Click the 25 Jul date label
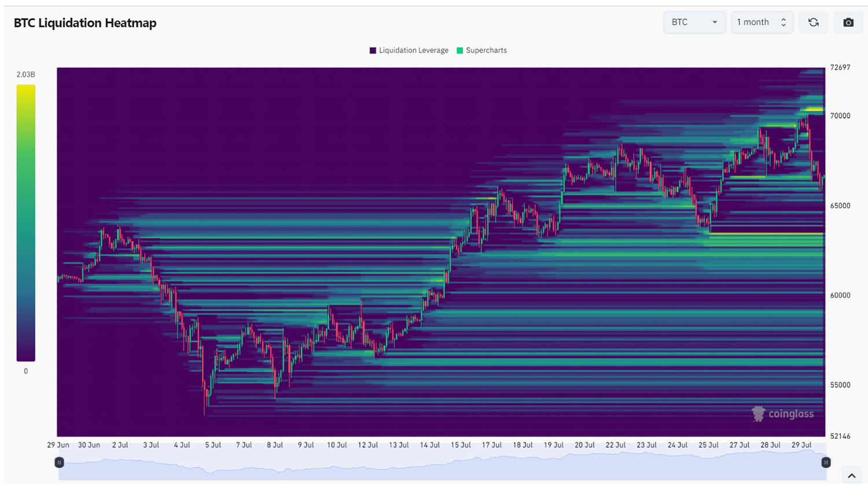 click(708, 445)
